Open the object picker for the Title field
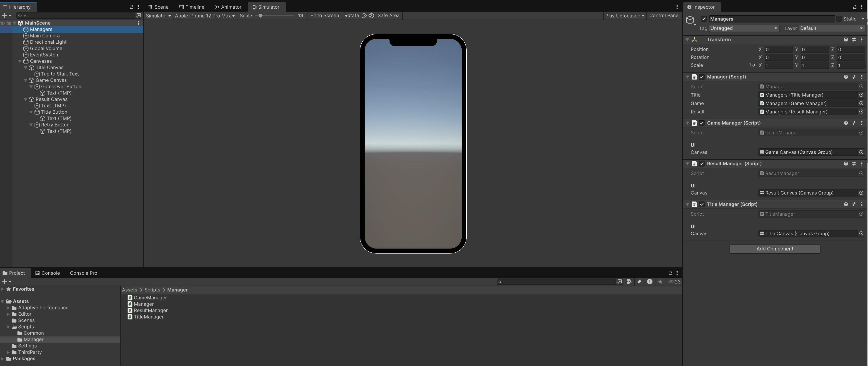The height and width of the screenshot is (366, 868). tap(861, 95)
